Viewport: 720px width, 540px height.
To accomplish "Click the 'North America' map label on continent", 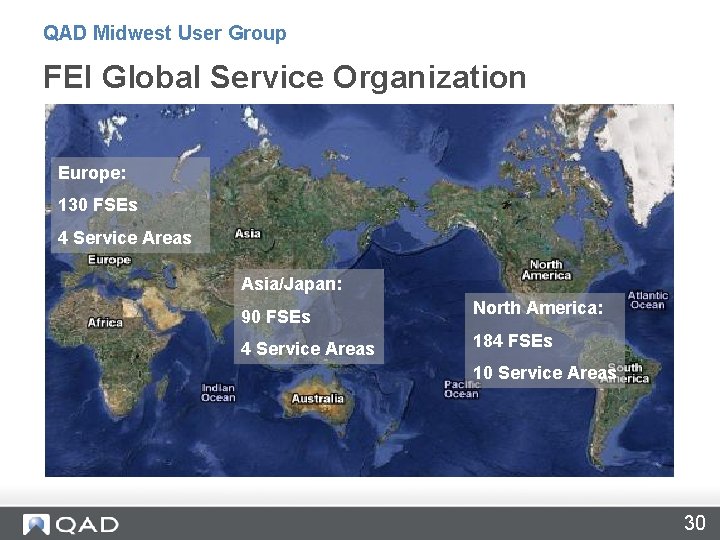I will tap(546, 270).
